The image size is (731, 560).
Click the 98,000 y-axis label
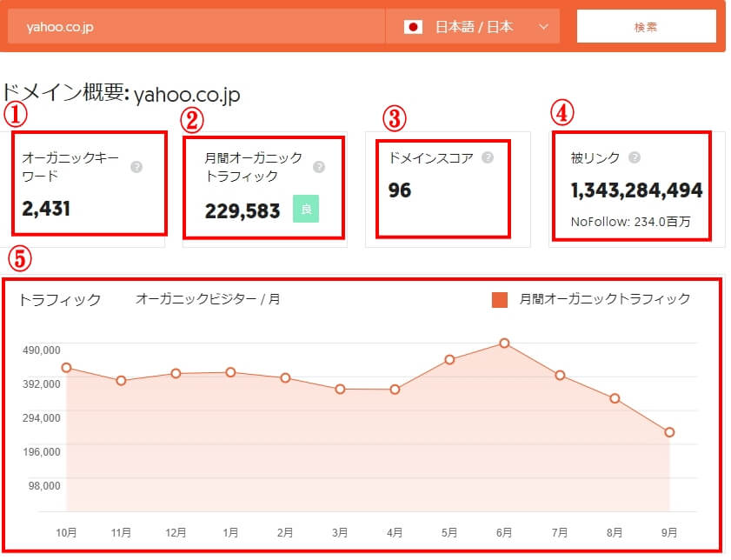(44, 486)
